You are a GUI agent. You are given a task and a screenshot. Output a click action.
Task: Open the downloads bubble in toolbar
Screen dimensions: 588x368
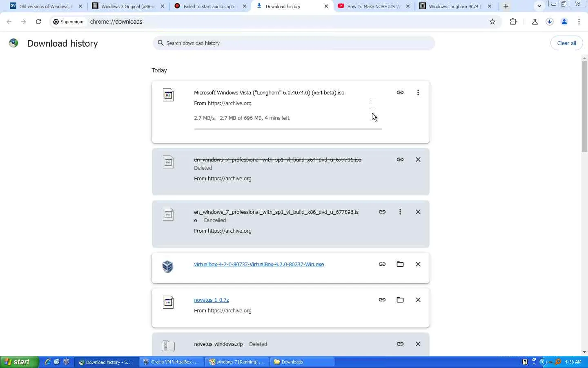[x=550, y=22]
